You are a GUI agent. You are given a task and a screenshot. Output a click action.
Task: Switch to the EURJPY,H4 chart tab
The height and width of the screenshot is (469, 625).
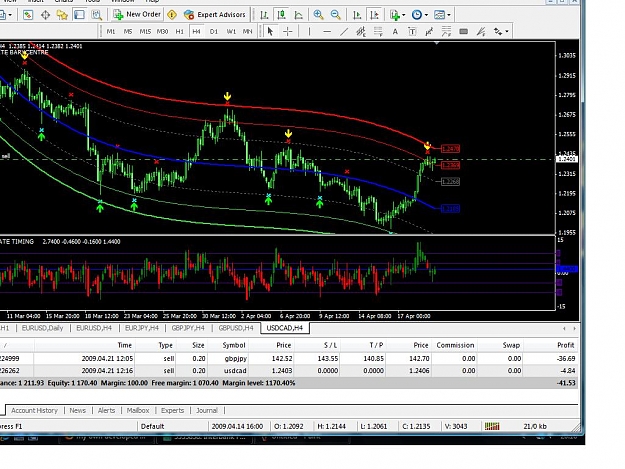(142, 328)
